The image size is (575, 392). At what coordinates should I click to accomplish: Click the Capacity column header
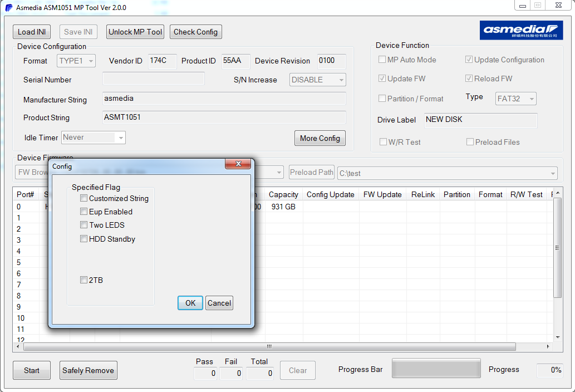283,194
